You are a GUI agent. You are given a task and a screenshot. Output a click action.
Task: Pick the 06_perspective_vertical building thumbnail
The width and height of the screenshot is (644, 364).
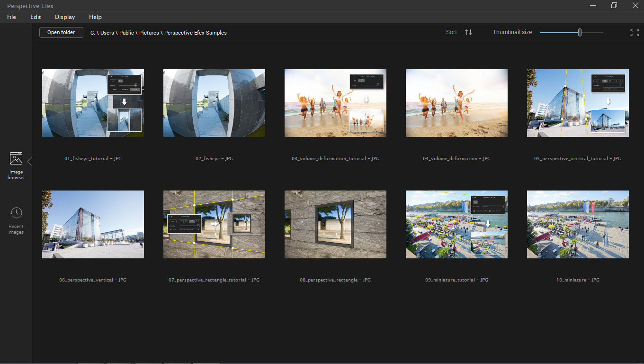[x=93, y=225]
